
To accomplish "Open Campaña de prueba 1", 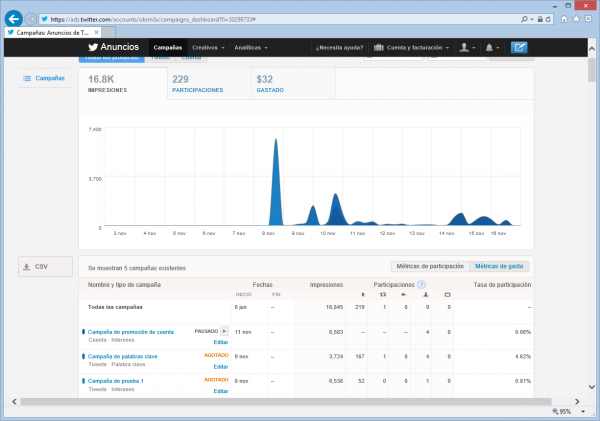I will (116, 381).
